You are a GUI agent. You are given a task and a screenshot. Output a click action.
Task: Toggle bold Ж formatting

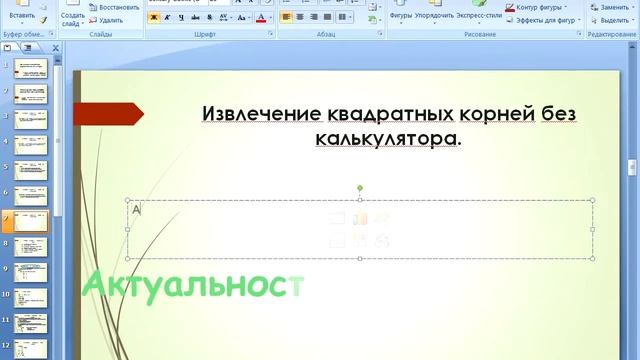click(154, 18)
